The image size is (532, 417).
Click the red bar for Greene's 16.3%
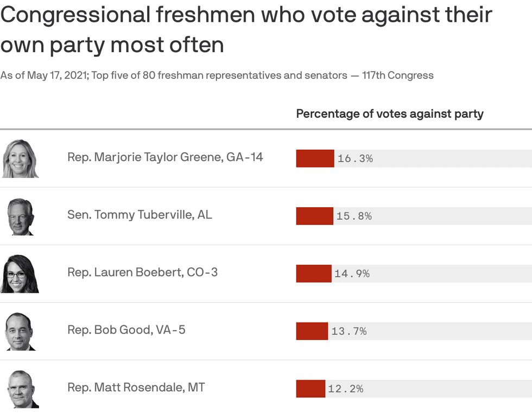coord(315,158)
